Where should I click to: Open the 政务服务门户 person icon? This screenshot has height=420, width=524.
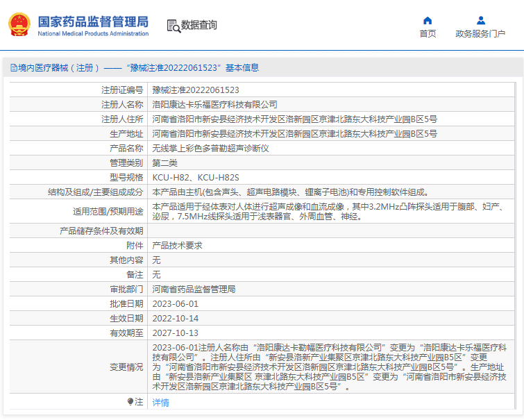(x=481, y=21)
